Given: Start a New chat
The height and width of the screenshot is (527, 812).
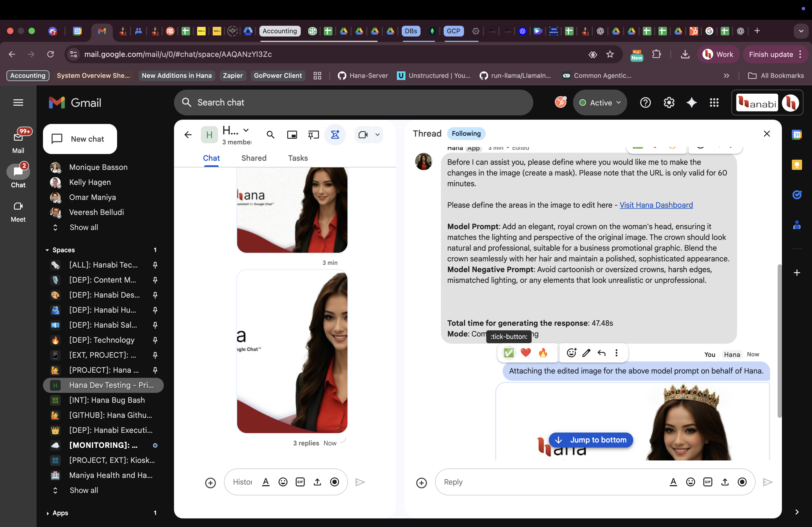Looking at the screenshot, I should (80, 139).
